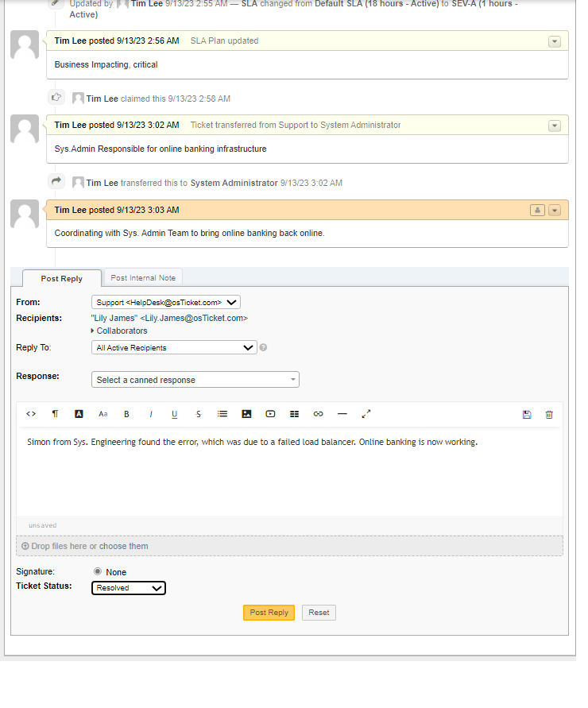
Task: Select the paragraph style icon
Action: tap(55, 413)
